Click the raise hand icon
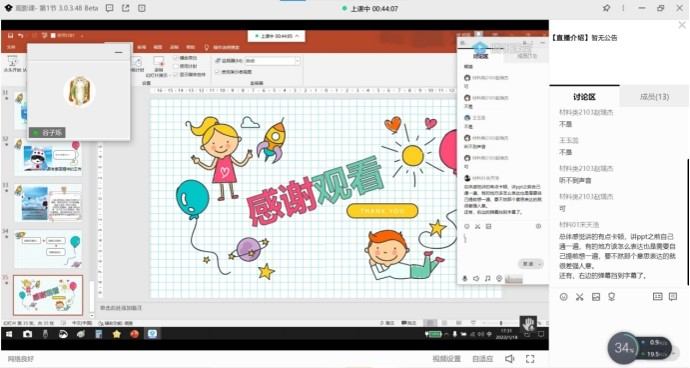The image size is (690, 368). tap(528, 324)
